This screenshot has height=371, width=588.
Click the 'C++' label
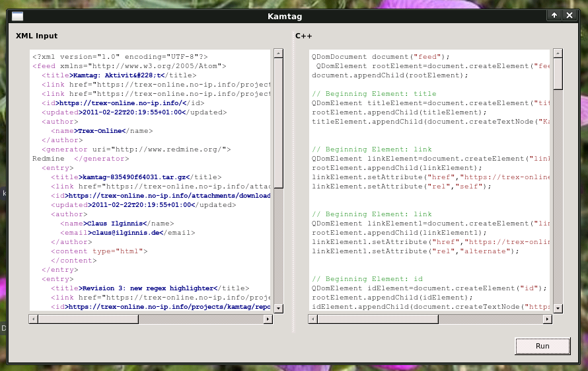click(x=303, y=36)
